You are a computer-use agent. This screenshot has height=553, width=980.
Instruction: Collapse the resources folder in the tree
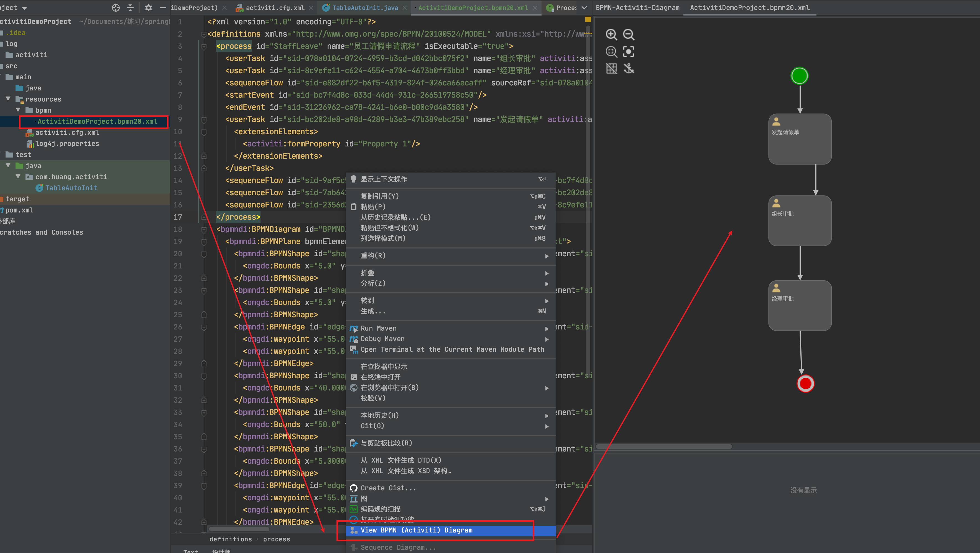click(8, 99)
